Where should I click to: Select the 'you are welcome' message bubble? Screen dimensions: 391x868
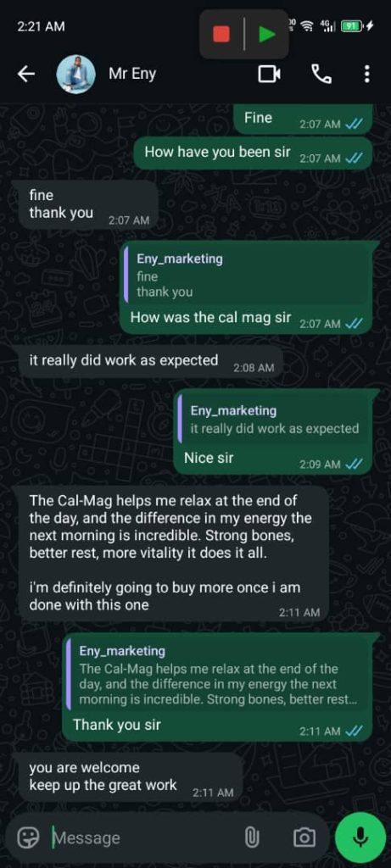click(x=131, y=776)
